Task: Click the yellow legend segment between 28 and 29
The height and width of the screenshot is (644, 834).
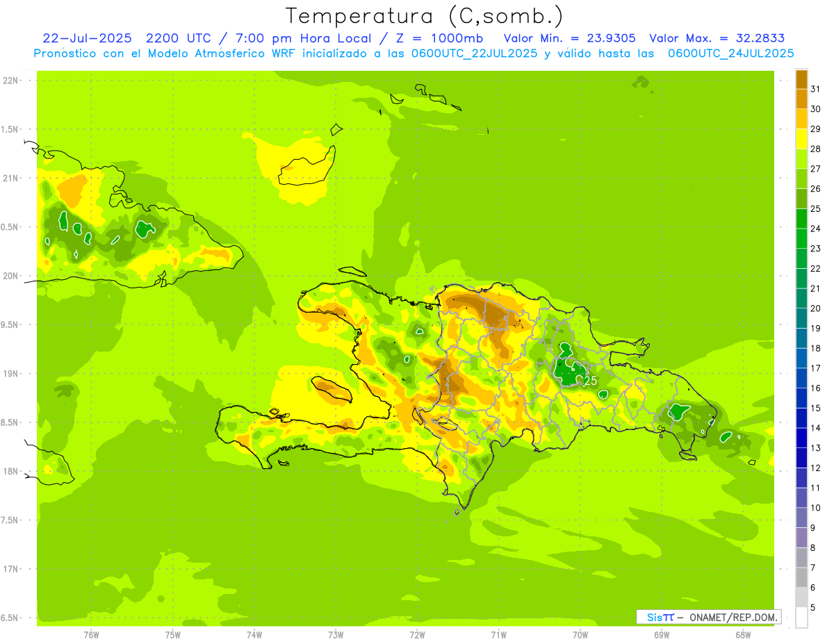Action: [x=801, y=138]
